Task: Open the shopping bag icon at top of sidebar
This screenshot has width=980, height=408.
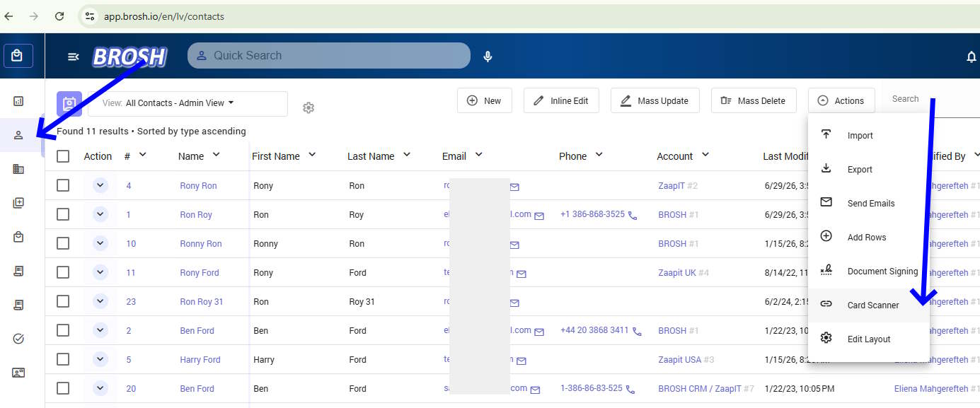Action: (18, 56)
